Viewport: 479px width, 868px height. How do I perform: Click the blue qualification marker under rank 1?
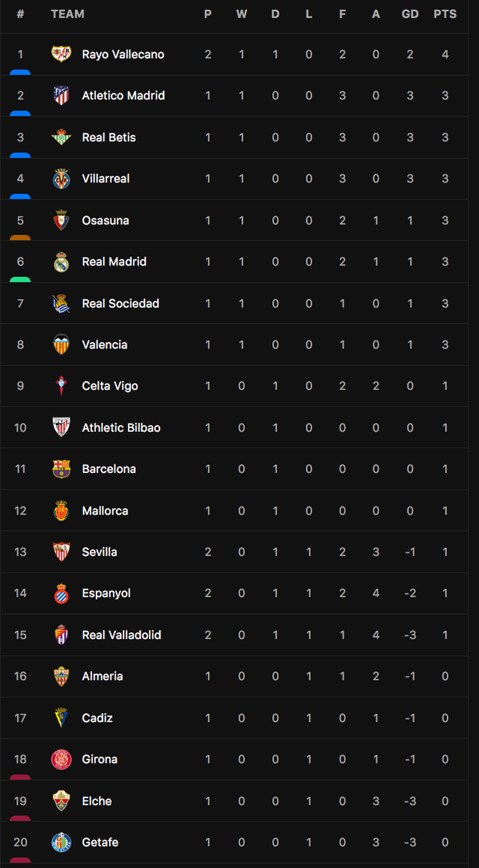pos(20,72)
